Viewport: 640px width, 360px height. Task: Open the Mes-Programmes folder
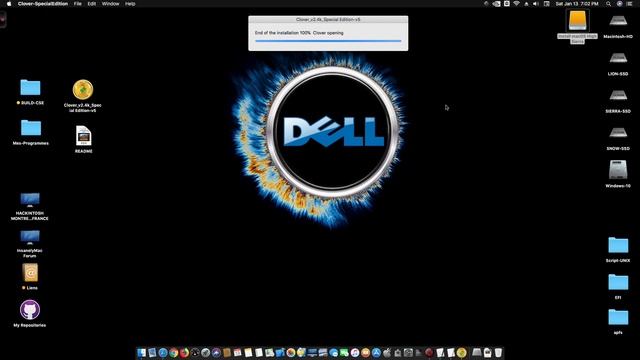point(31,128)
